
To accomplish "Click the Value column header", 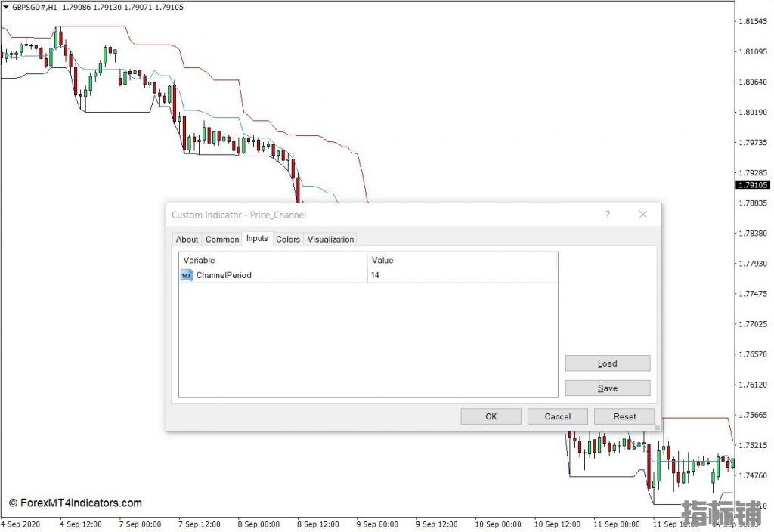I will [463, 260].
